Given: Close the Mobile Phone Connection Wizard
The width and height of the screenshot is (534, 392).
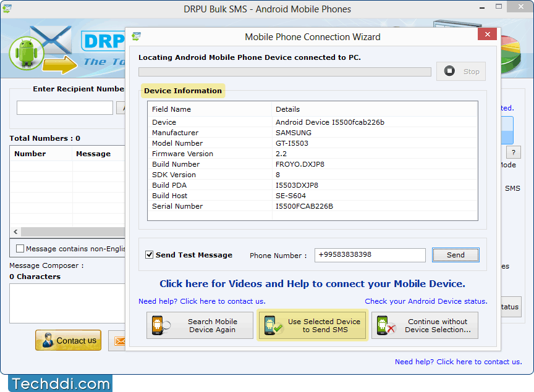Looking at the screenshot, I should 488,34.
